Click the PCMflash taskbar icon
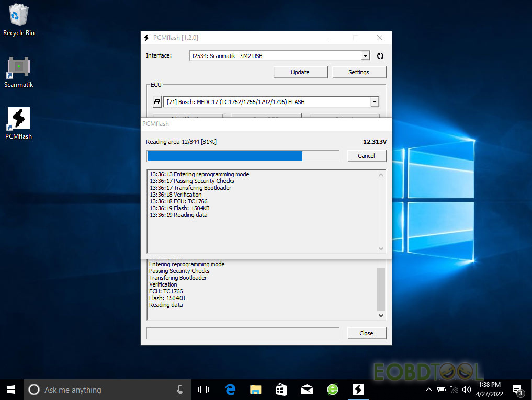The image size is (532, 400). [358, 390]
